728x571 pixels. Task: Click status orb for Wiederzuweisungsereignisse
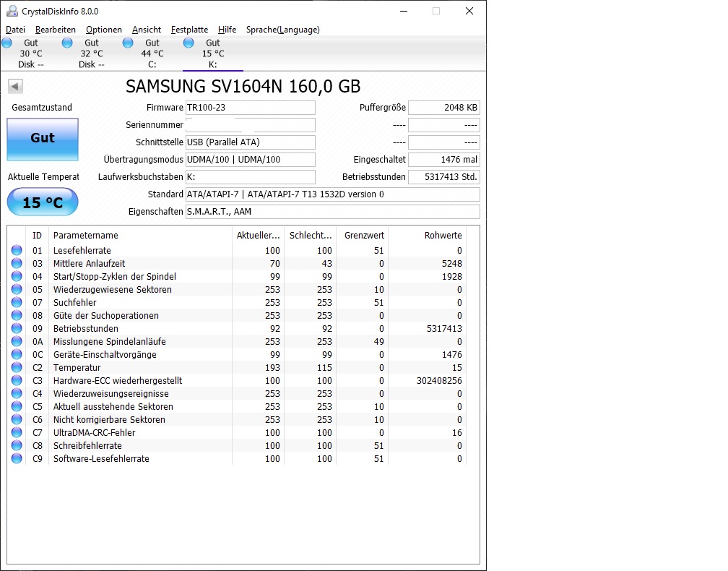(17, 393)
